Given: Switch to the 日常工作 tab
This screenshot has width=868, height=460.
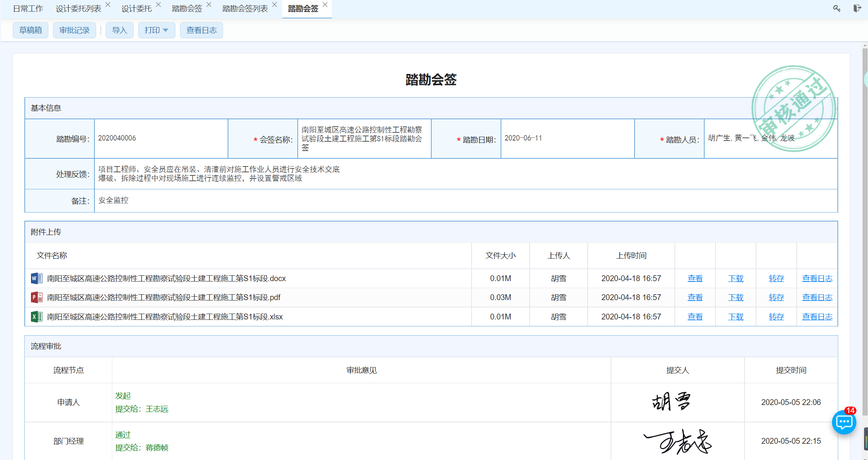Looking at the screenshot, I should tap(28, 9).
